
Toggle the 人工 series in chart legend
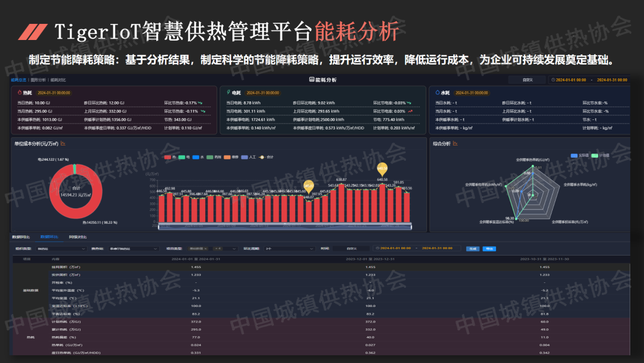point(248,157)
